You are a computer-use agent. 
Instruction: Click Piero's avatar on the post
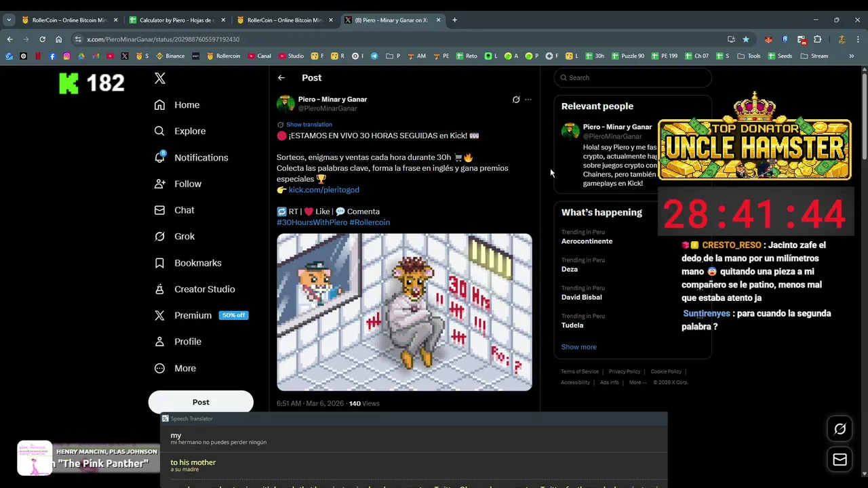(x=285, y=104)
